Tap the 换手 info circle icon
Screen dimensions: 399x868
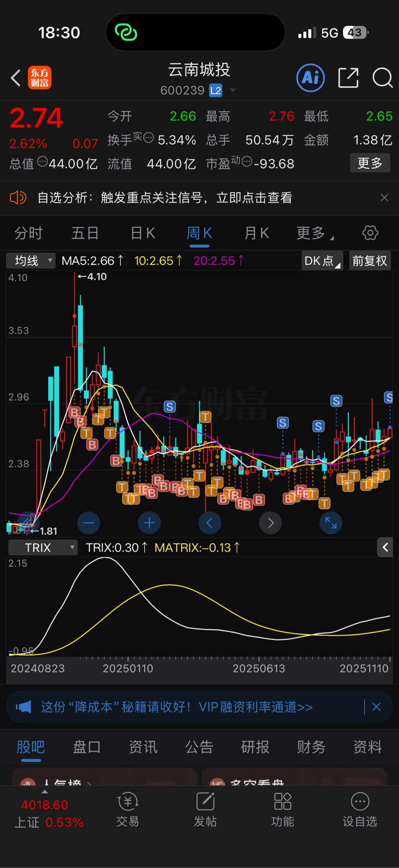click(149, 138)
